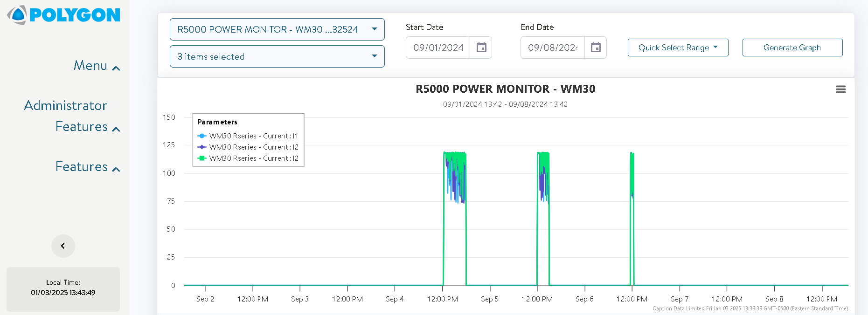Click the Polygon logo
Screen dimensions: 868x315
64,15
